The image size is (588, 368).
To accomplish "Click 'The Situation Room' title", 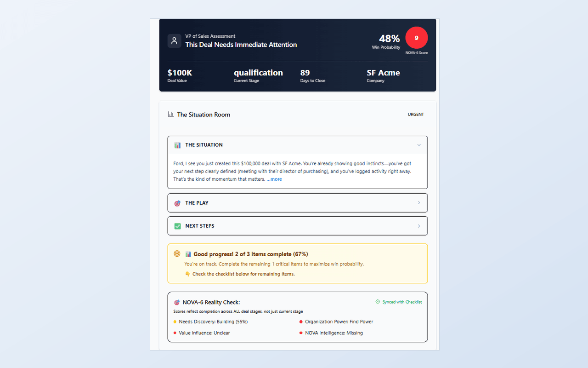I will (204, 115).
